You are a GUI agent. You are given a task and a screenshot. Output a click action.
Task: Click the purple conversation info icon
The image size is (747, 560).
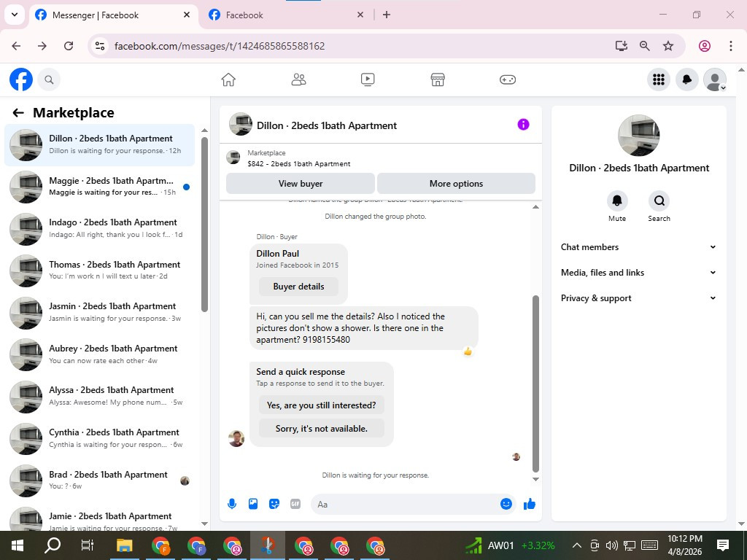coord(523,124)
